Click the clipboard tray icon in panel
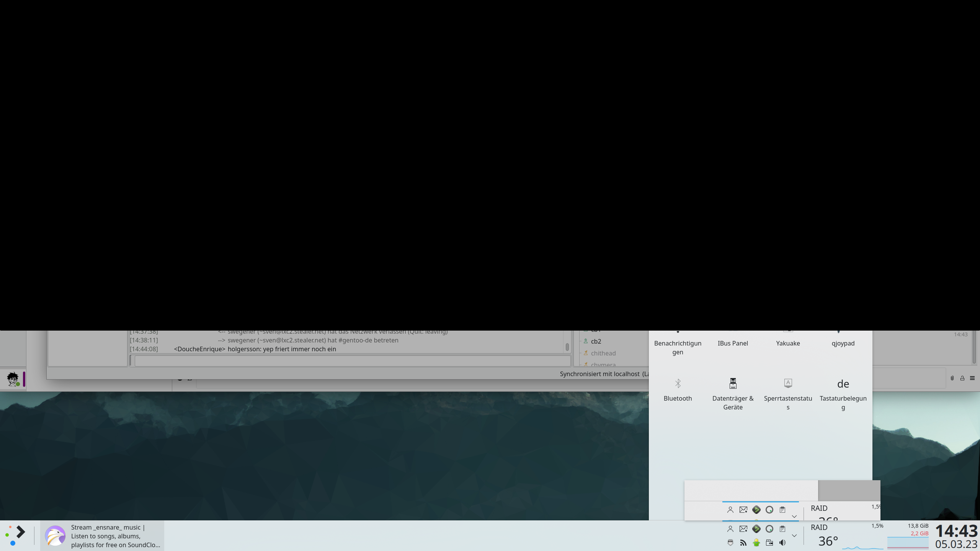The image size is (980, 551). [x=782, y=529]
